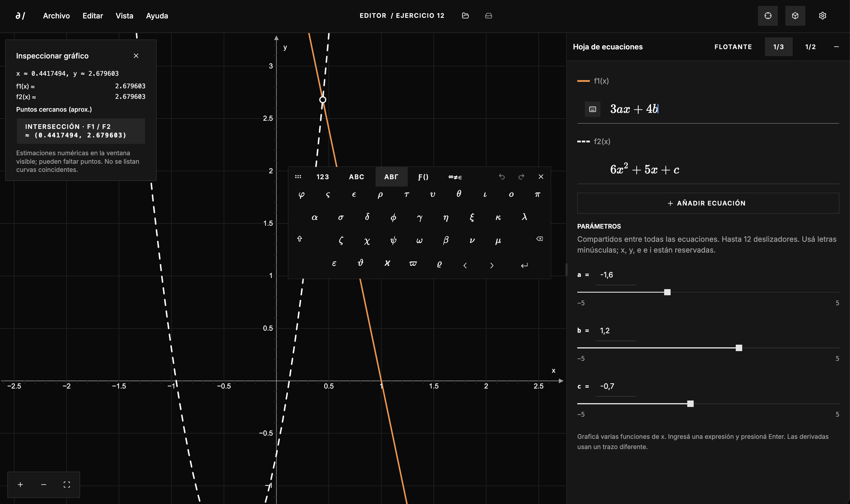
Task: Set equation sheet width to 1/2
Action: coord(810,47)
